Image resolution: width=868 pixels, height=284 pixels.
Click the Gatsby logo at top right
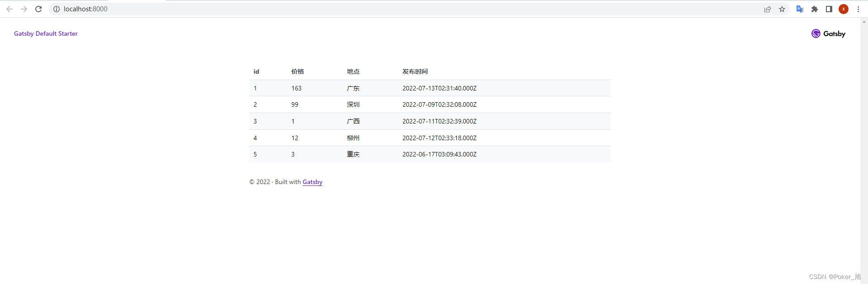tap(828, 33)
